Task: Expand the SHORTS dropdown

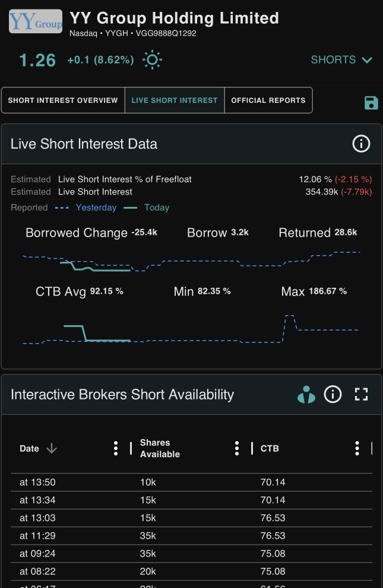Action: pos(341,59)
